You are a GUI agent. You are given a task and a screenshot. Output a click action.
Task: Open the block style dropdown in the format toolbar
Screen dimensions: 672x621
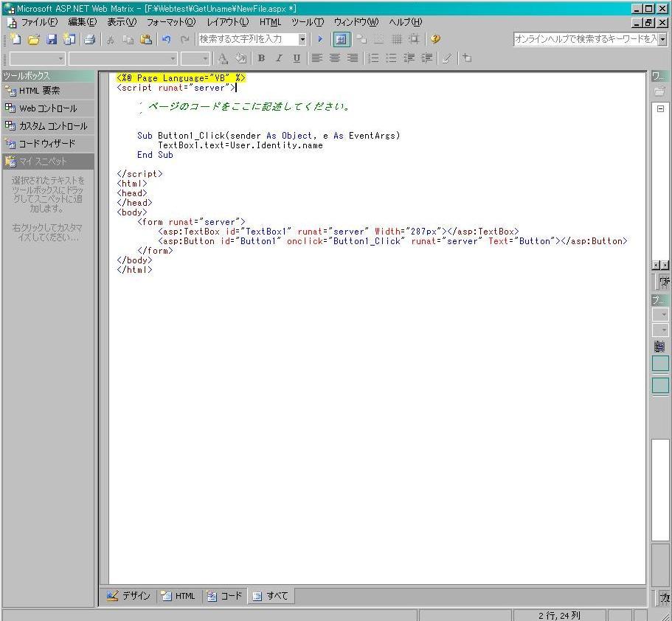tap(38, 58)
